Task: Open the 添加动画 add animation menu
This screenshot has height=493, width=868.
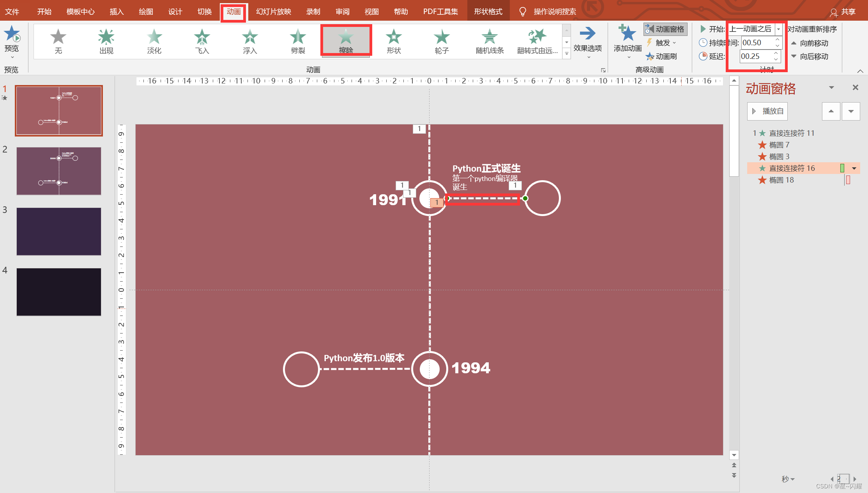Action: click(628, 42)
